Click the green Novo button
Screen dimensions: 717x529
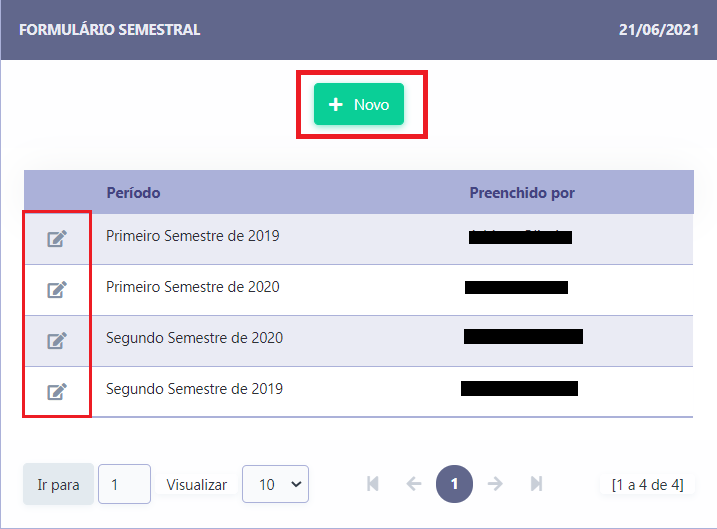pyautogui.click(x=359, y=104)
